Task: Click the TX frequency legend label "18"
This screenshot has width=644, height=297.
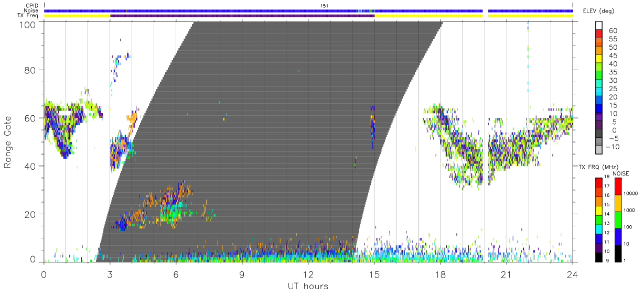Action: point(607,177)
